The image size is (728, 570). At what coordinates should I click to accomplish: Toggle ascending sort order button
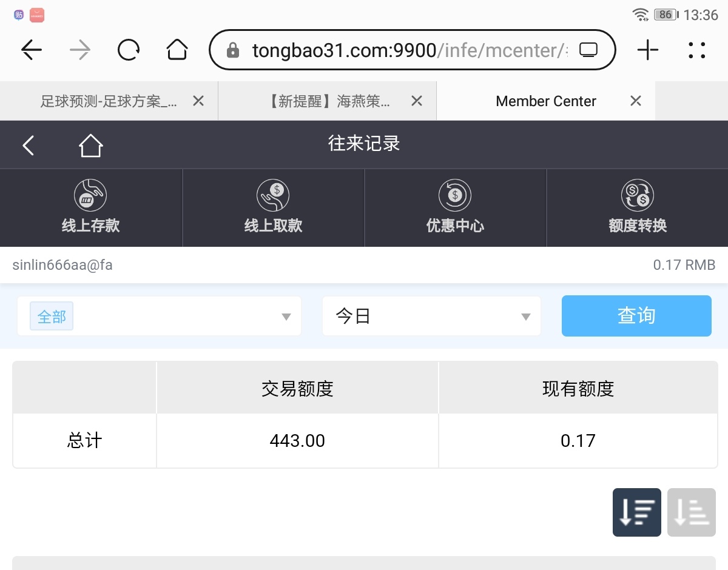click(x=691, y=512)
